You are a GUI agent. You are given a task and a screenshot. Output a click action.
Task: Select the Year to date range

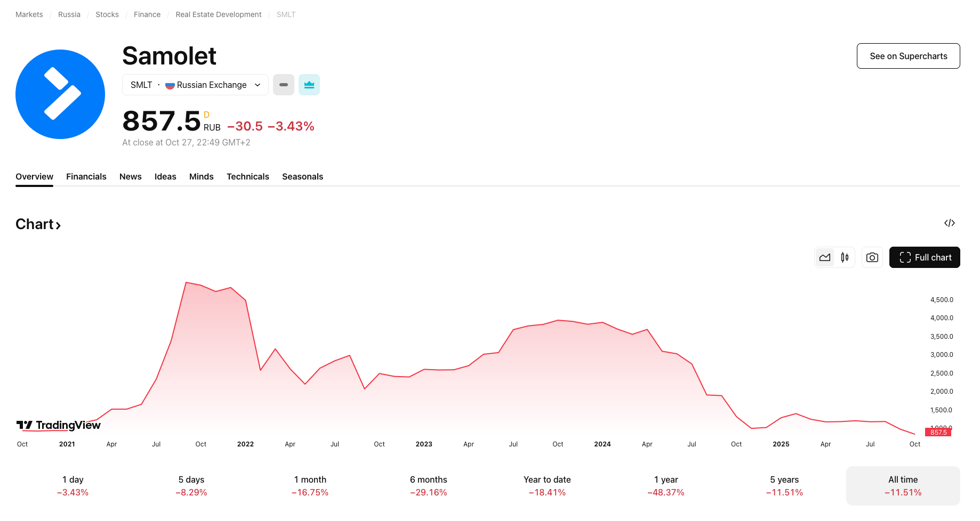click(x=548, y=486)
